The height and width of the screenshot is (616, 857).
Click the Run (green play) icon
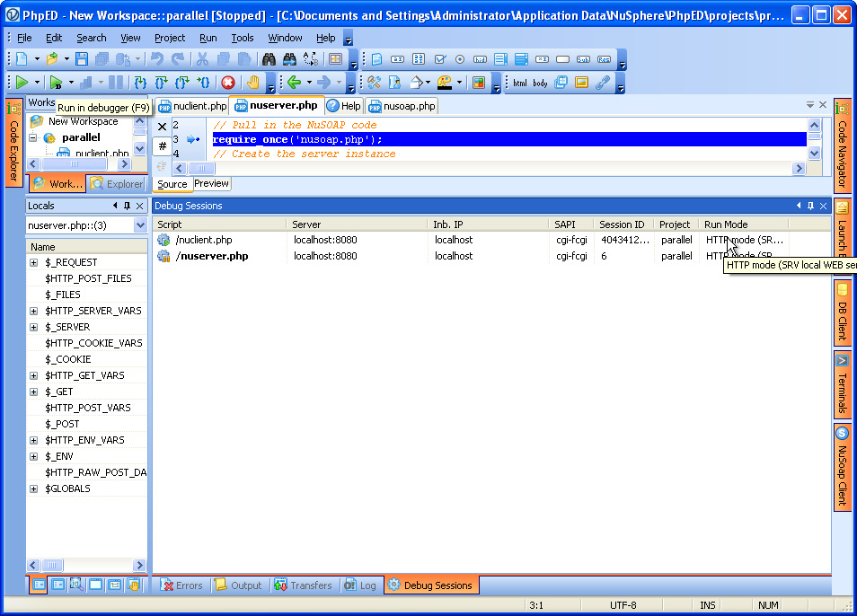[22, 83]
